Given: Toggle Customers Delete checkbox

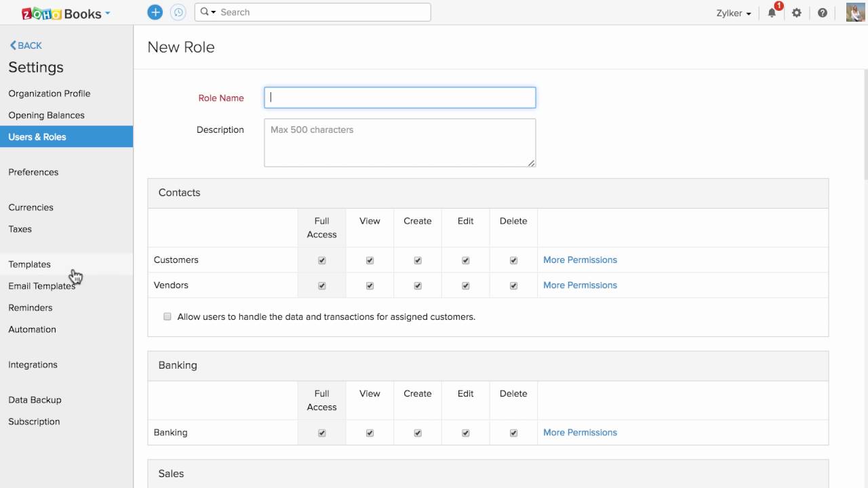Looking at the screenshot, I should 513,260.
